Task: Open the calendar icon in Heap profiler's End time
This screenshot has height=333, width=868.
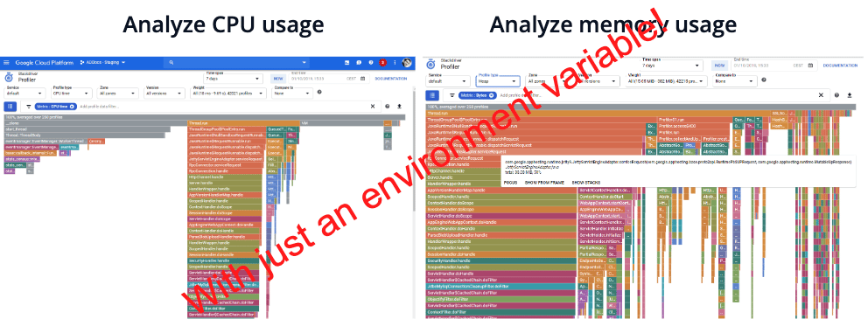Action: [x=810, y=66]
